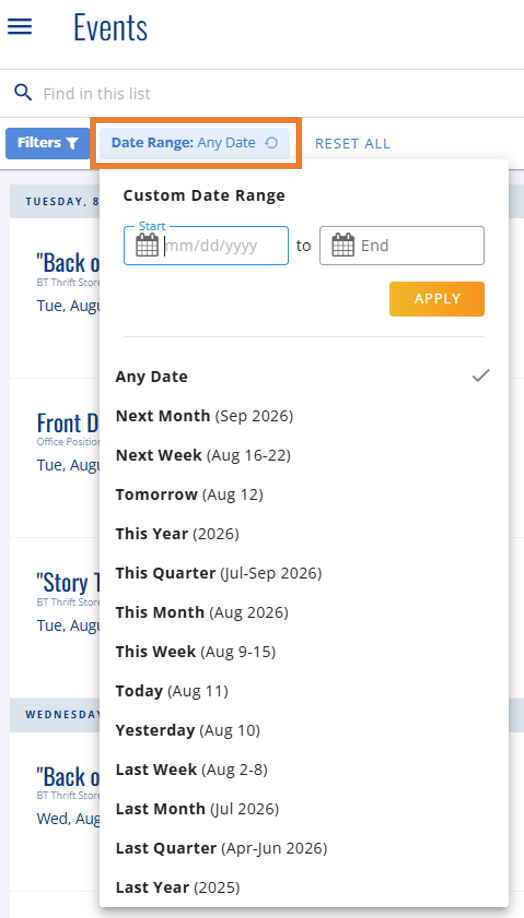Viewport: 524px width, 918px height.
Task: Click the search magnifier icon
Action: click(x=23, y=93)
